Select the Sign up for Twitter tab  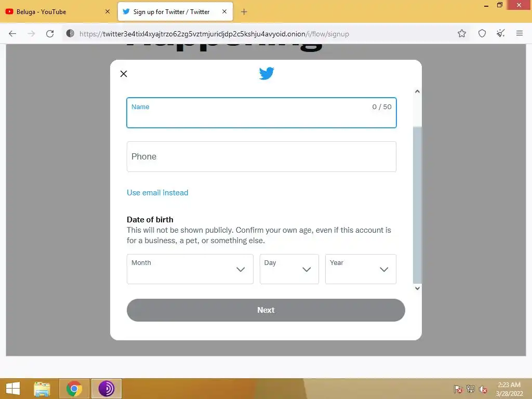[x=175, y=11]
